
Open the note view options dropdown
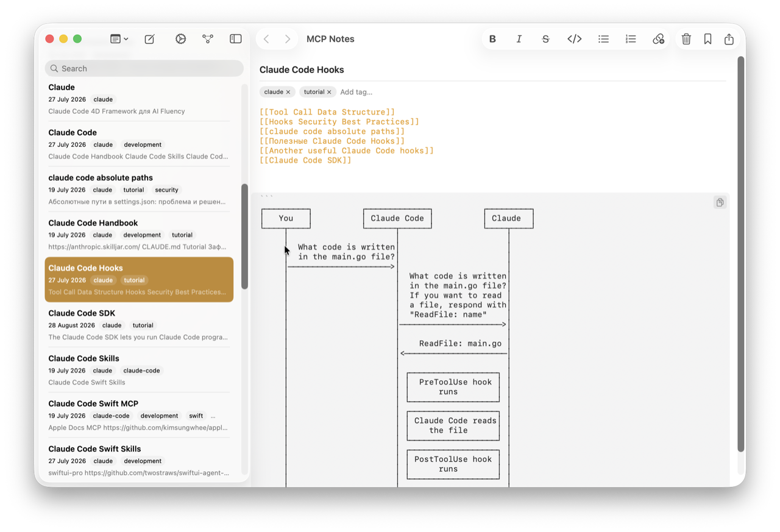coord(119,39)
